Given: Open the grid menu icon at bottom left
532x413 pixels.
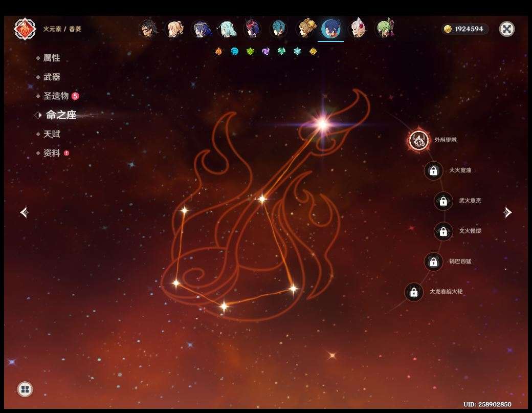Looking at the screenshot, I should point(25,389).
